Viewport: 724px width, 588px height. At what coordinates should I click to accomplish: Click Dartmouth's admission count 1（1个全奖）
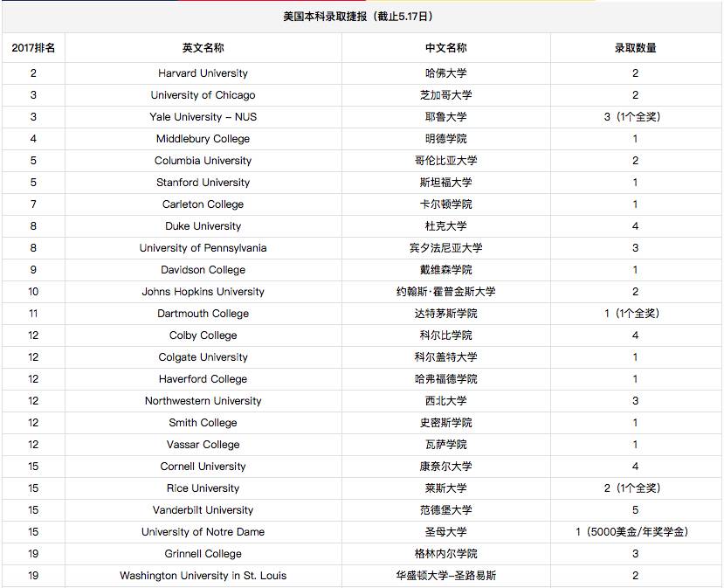(635, 314)
